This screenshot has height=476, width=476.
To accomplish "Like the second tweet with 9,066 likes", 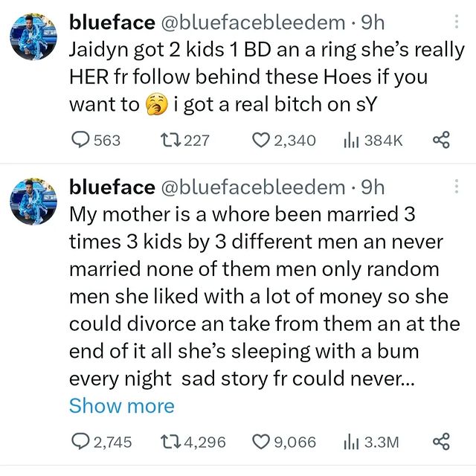I will tap(284, 442).
